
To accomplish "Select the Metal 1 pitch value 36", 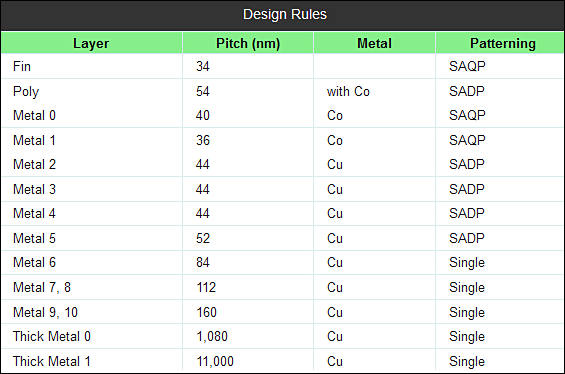I will [203, 140].
